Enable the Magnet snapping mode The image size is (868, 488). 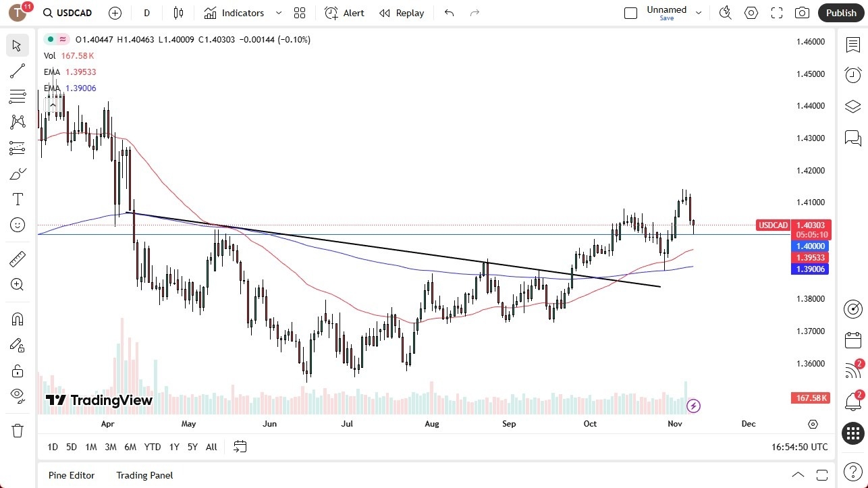tap(18, 319)
